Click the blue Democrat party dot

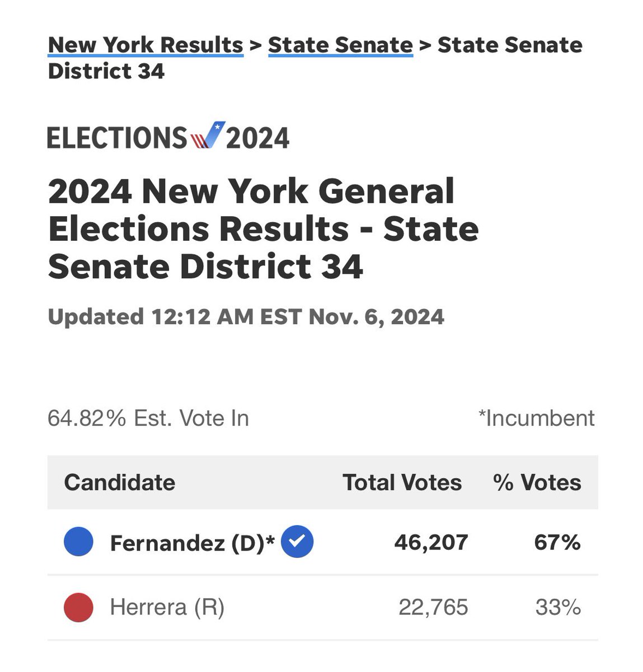tap(78, 542)
